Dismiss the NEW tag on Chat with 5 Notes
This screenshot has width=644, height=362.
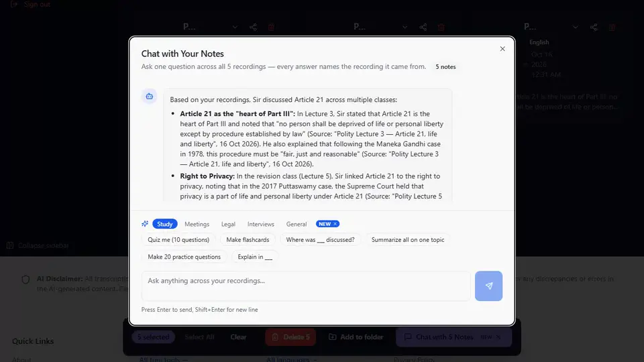(x=498, y=337)
